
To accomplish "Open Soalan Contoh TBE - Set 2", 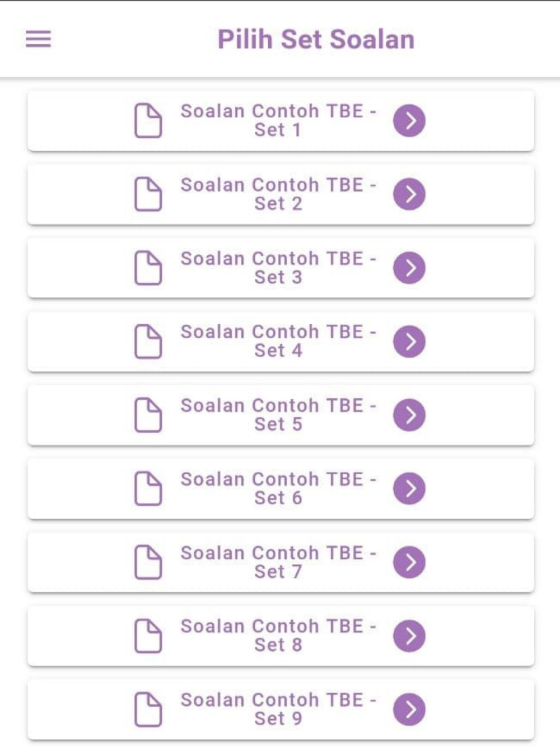I will coord(278,194).
